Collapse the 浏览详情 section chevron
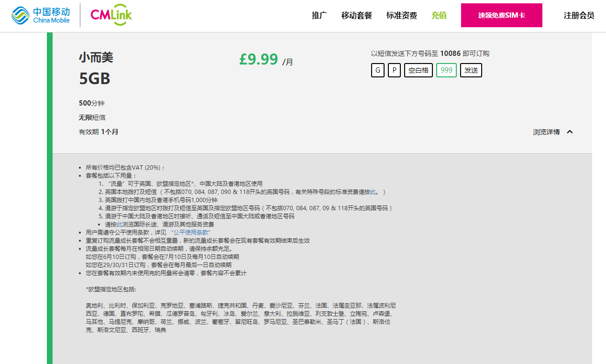 [570, 132]
